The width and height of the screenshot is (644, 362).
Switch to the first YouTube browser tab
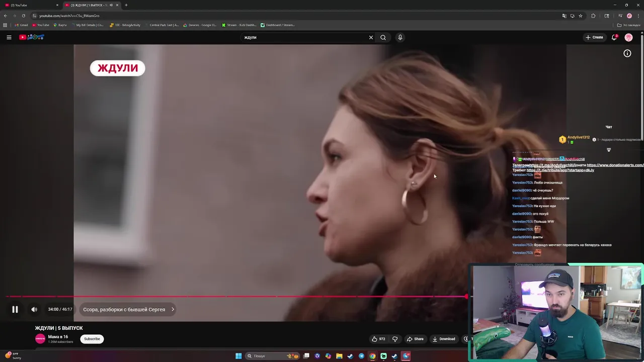coord(30,5)
